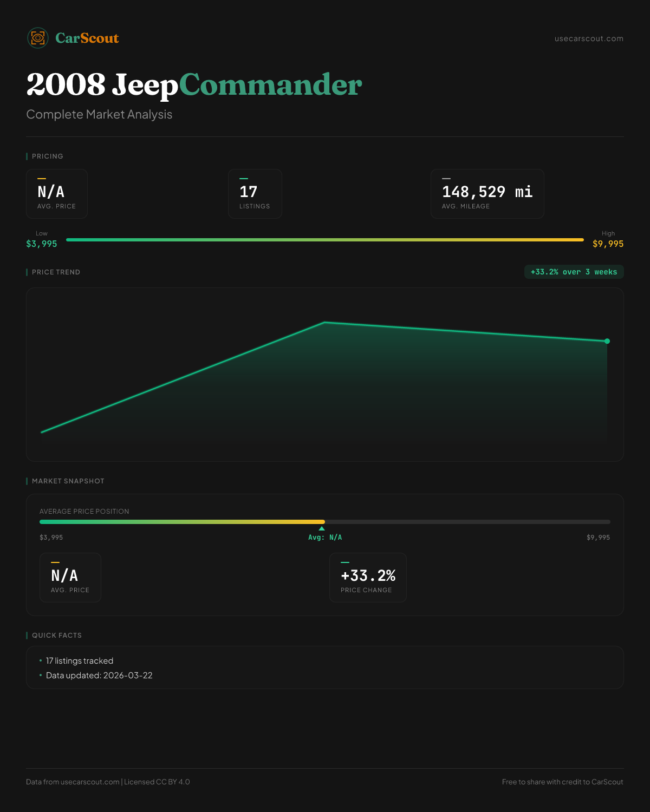This screenshot has height=812, width=650.
Task: Select the N/A average price card under Pricing
Action: click(57, 194)
